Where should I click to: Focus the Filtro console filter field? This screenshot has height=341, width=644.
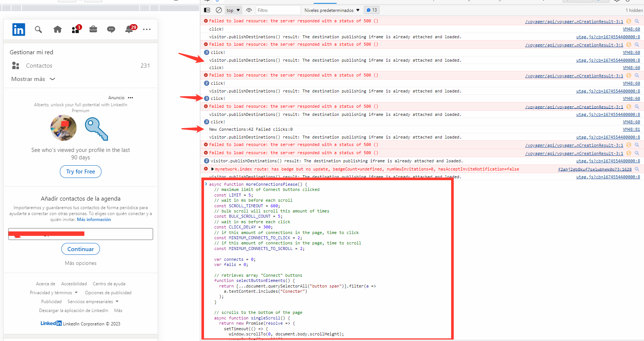coord(278,10)
